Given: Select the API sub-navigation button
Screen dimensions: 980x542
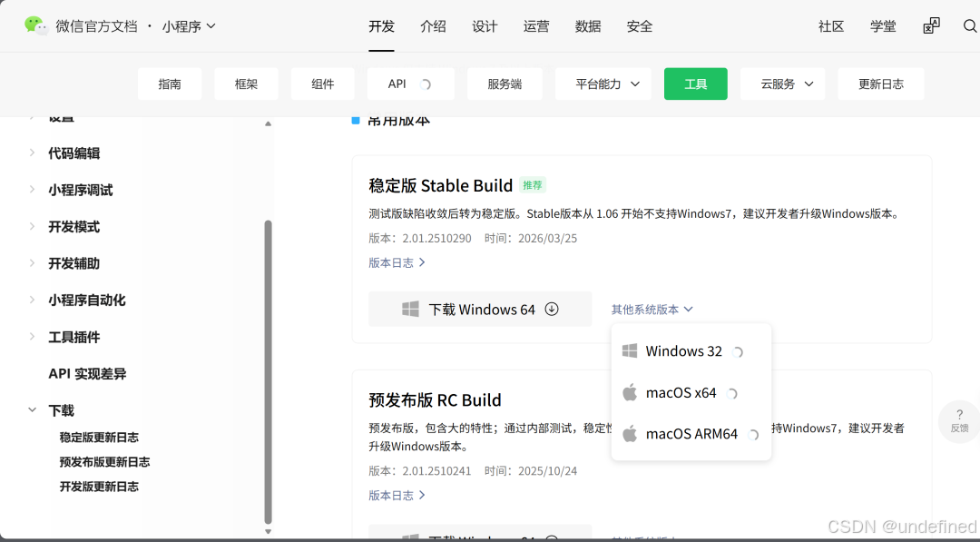Looking at the screenshot, I should [411, 84].
